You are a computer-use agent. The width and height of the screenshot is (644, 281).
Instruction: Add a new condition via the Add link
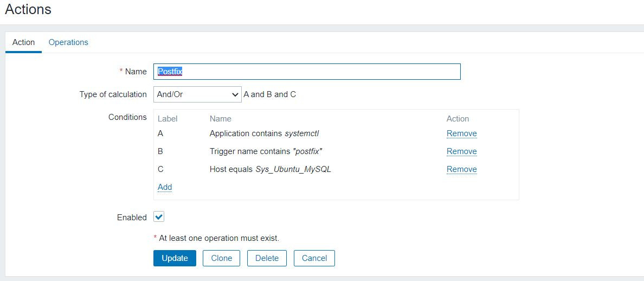[165, 187]
